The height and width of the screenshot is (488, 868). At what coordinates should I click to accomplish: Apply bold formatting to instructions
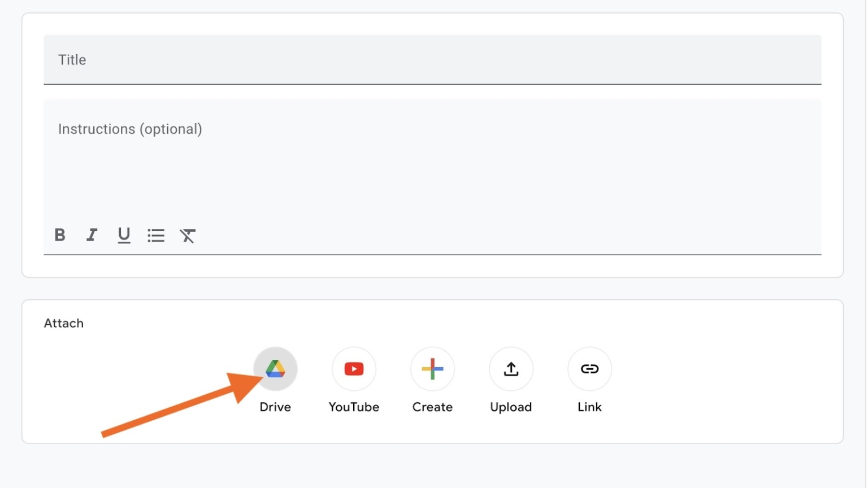[60, 236]
